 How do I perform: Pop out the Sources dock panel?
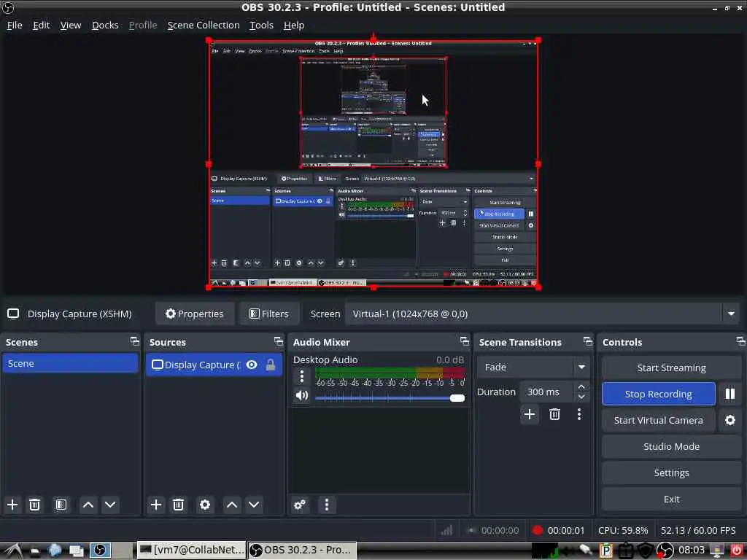pos(279,341)
